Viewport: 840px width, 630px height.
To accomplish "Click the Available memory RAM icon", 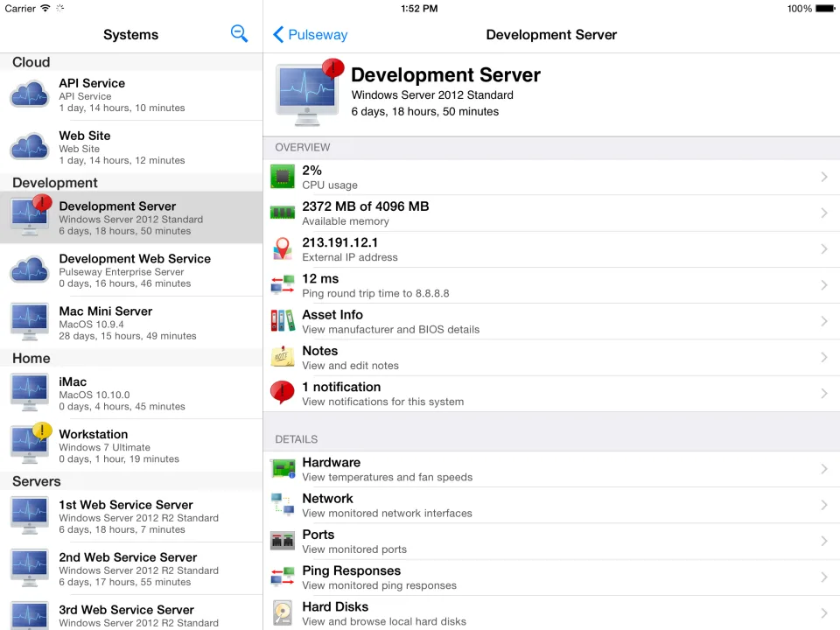I will tap(283, 213).
